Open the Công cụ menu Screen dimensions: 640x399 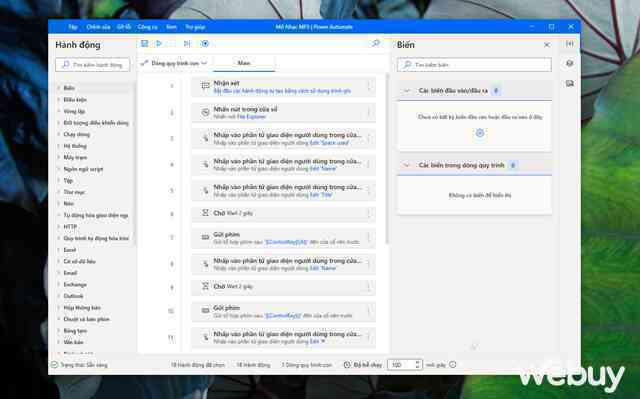tap(147, 27)
